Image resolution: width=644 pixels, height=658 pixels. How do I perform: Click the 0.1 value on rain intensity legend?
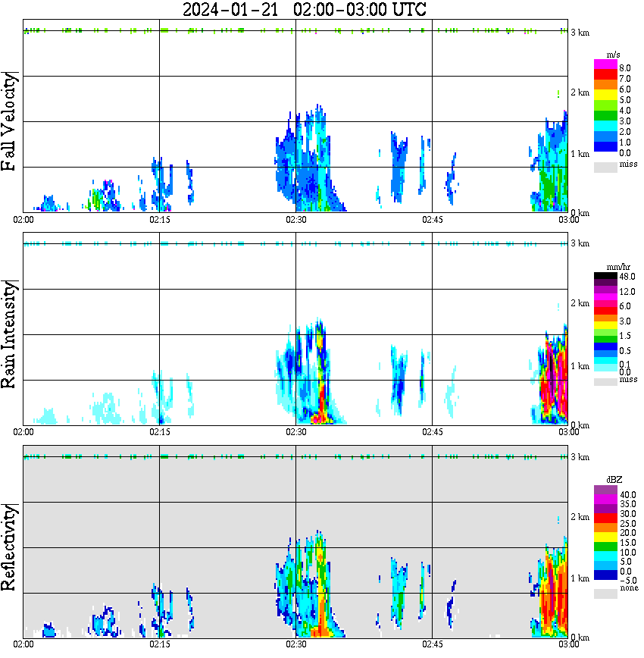click(625, 364)
